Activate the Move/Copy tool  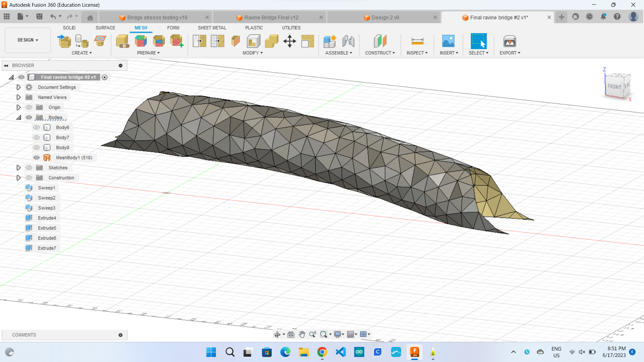click(x=289, y=41)
